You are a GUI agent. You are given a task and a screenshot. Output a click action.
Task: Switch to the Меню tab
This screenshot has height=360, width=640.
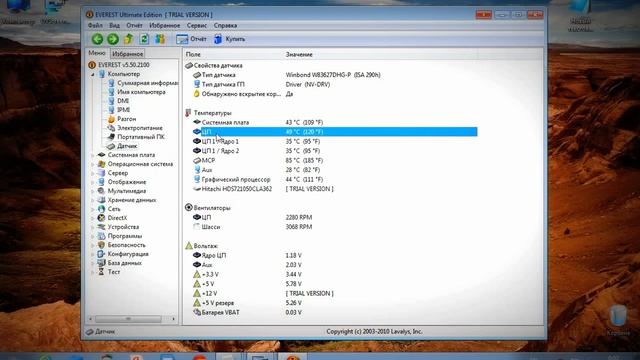click(x=97, y=53)
